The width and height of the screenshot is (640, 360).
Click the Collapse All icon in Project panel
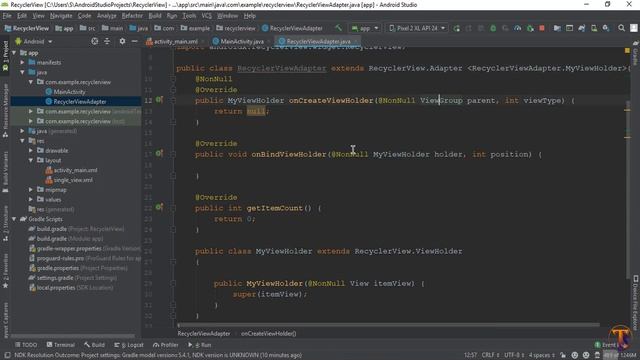pyautogui.click(x=107, y=41)
